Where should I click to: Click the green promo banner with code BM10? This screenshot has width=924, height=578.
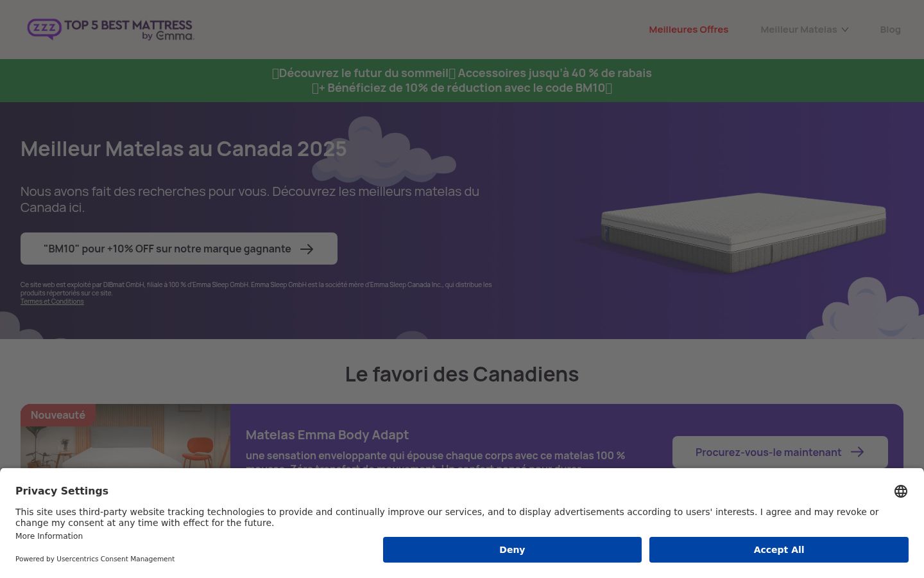click(462, 80)
